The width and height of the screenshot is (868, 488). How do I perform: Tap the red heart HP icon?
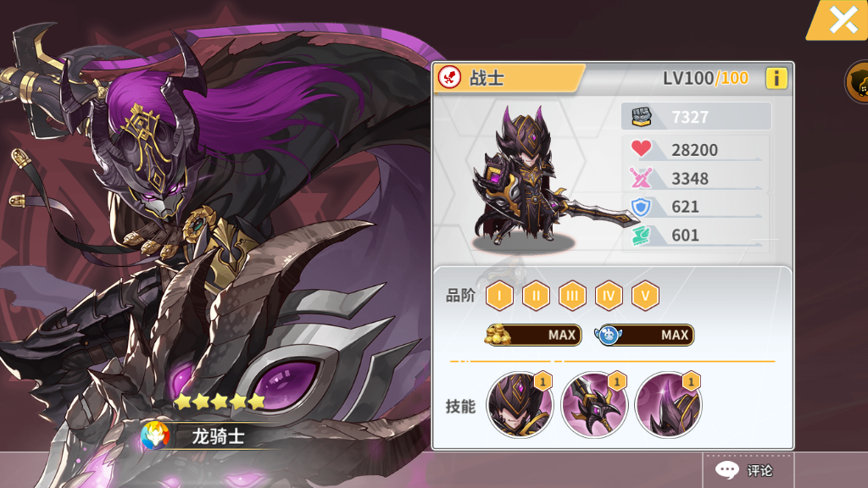coord(641,148)
